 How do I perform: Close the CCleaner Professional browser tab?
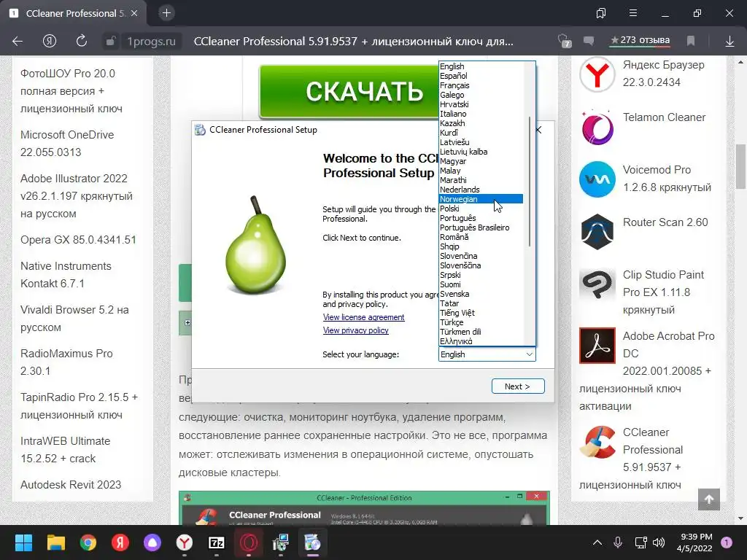(x=134, y=13)
